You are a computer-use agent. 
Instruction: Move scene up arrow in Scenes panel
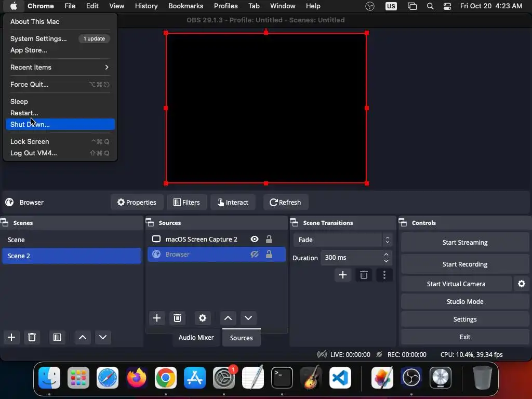(x=83, y=337)
